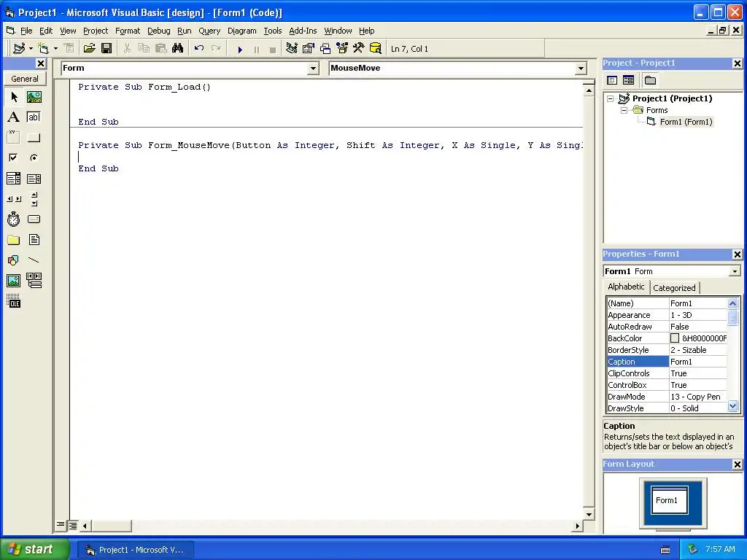Open the Tools menu
Screen dimensions: 747x560
click(x=273, y=31)
